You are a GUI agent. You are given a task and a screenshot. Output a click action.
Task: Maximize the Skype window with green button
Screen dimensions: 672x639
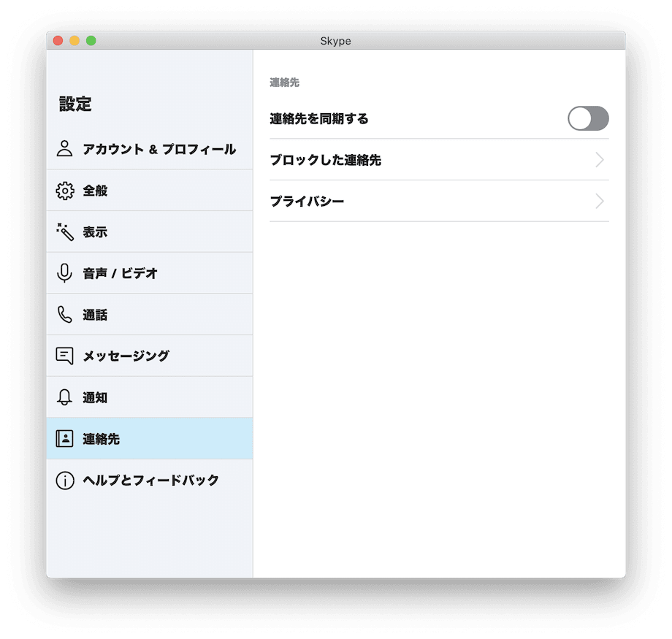pos(91,41)
